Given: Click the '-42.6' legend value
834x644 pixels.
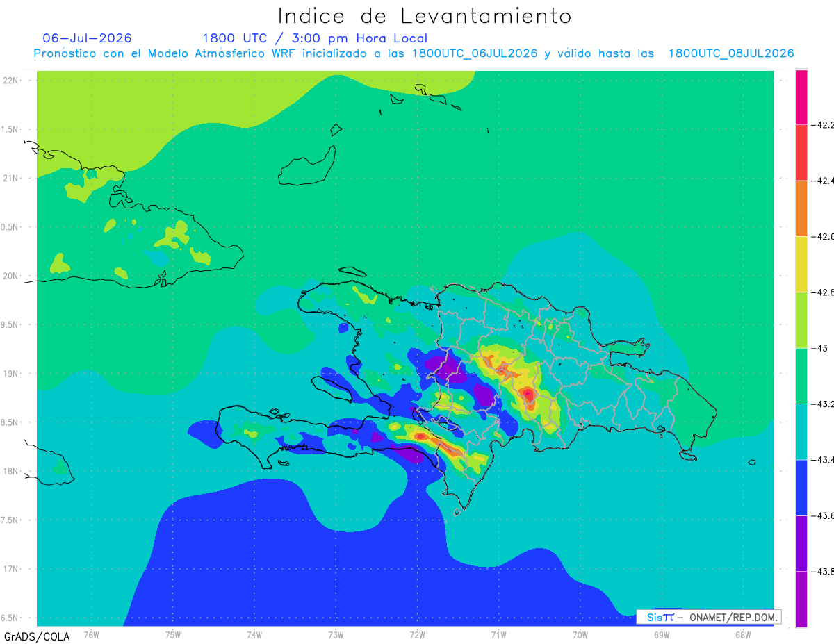Looking at the screenshot, I should coord(822,237).
